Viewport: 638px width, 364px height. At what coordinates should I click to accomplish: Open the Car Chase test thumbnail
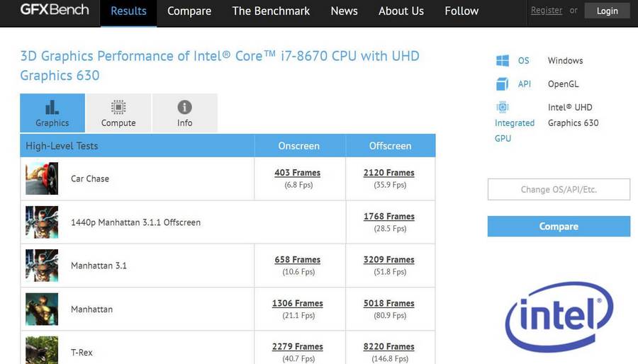(x=42, y=178)
